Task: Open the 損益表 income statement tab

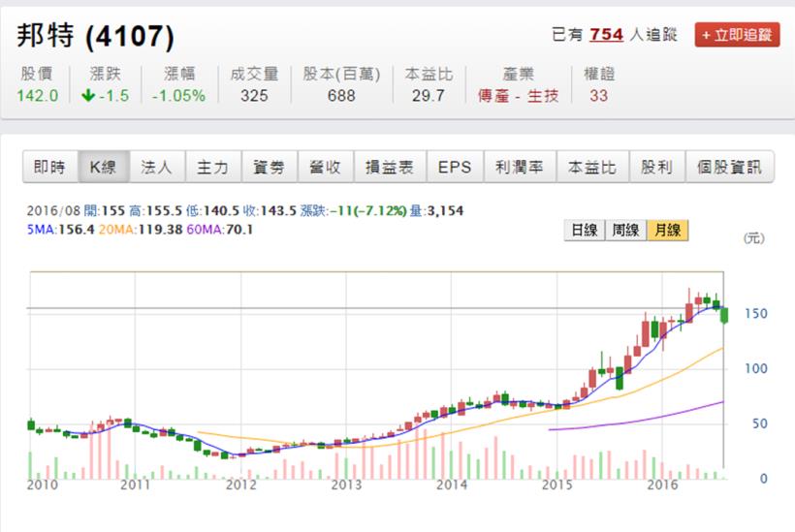Action: (389, 167)
